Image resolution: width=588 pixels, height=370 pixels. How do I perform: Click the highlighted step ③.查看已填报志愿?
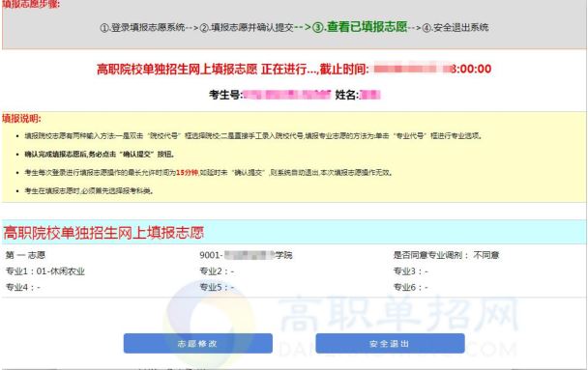(x=360, y=27)
